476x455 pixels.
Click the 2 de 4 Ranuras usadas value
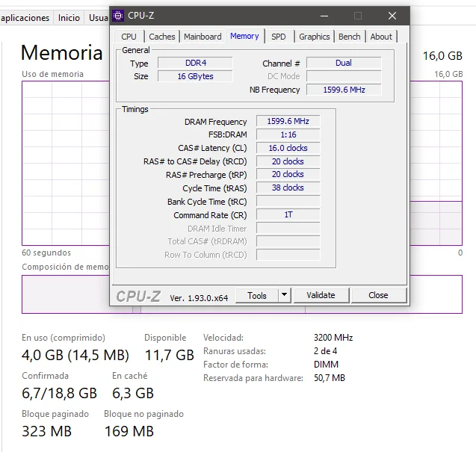click(325, 351)
